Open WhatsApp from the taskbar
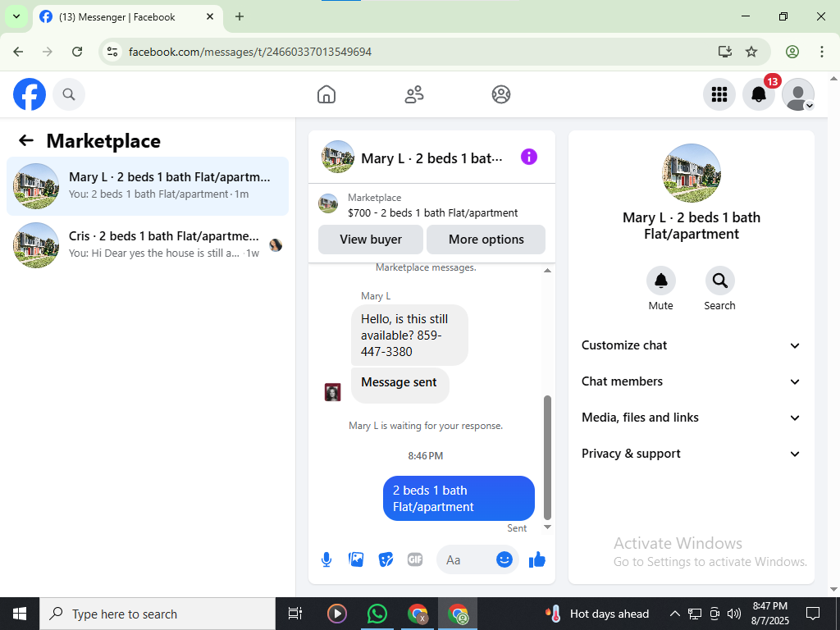The width and height of the screenshot is (840, 630). [377, 614]
